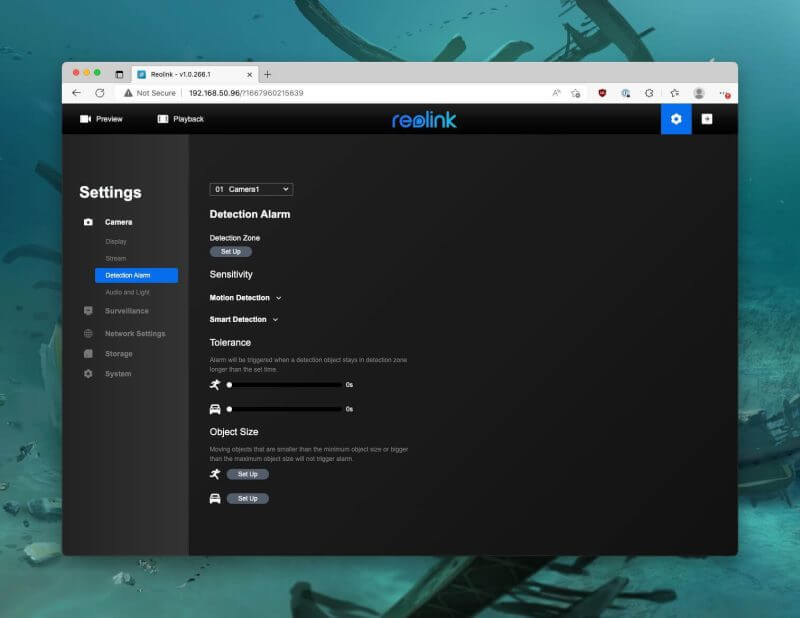Screen dimensions: 800x618
Task: Click the Camera icon in Settings sidebar
Action: click(x=88, y=222)
